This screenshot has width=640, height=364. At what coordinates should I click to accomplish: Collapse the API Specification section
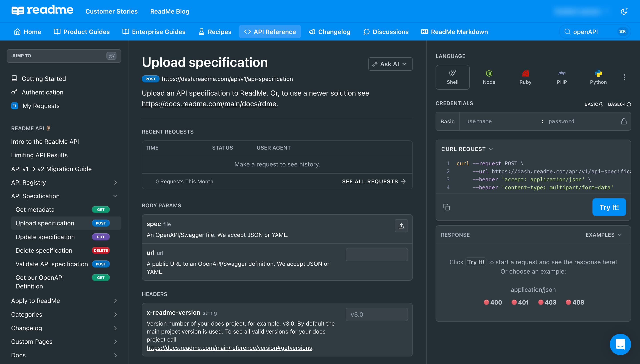tap(115, 196)
